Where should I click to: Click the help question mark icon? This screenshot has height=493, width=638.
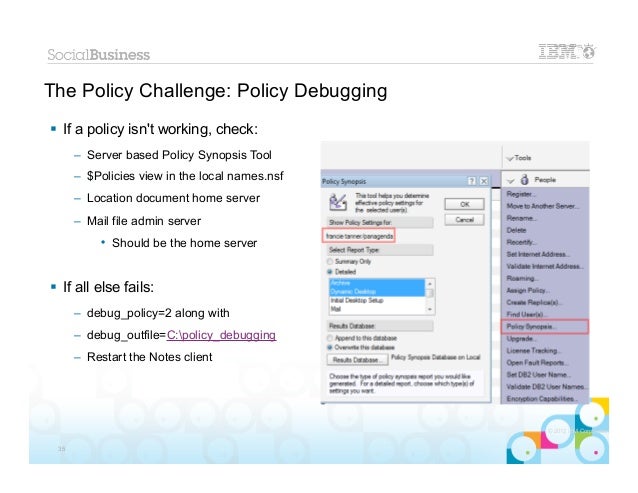[471, 181]
